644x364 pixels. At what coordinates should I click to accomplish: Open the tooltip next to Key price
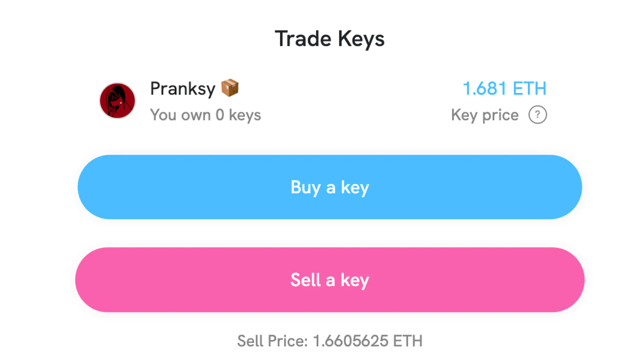pyautogui.click(x=537, y=115)
